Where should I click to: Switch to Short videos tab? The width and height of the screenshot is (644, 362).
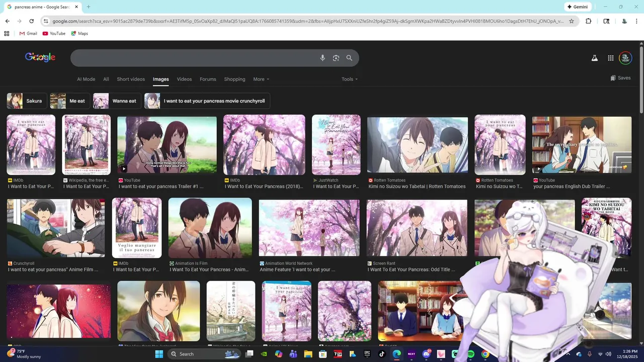131,79
